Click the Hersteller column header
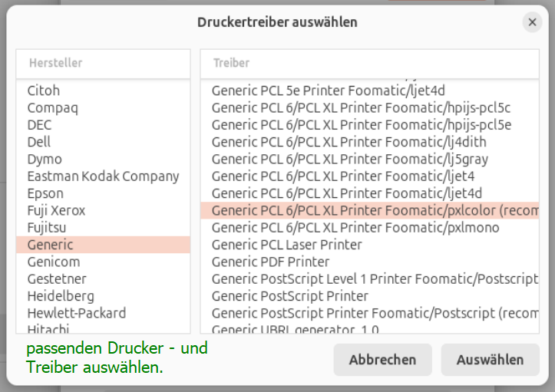Viewport: 555px width, 392px height. (x=103, y=63)
